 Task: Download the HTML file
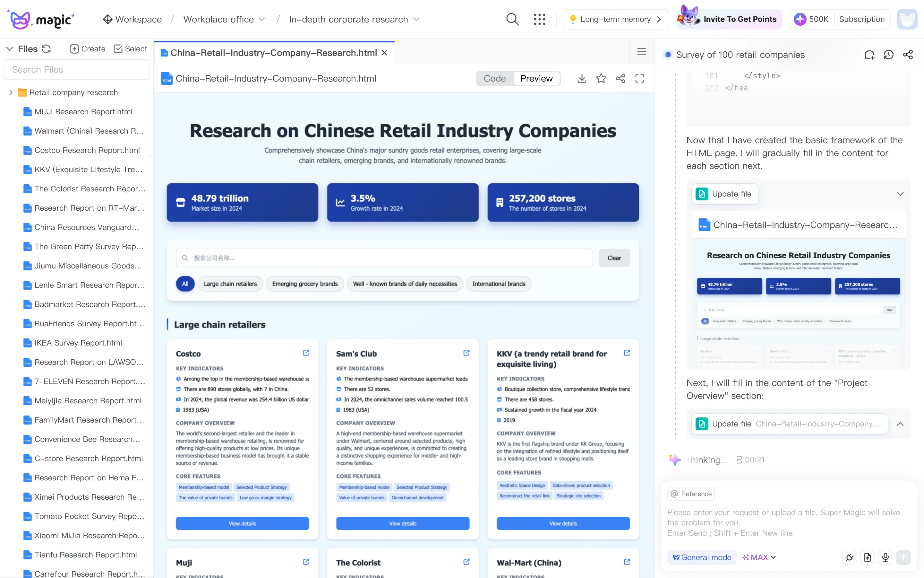[581, 78]
